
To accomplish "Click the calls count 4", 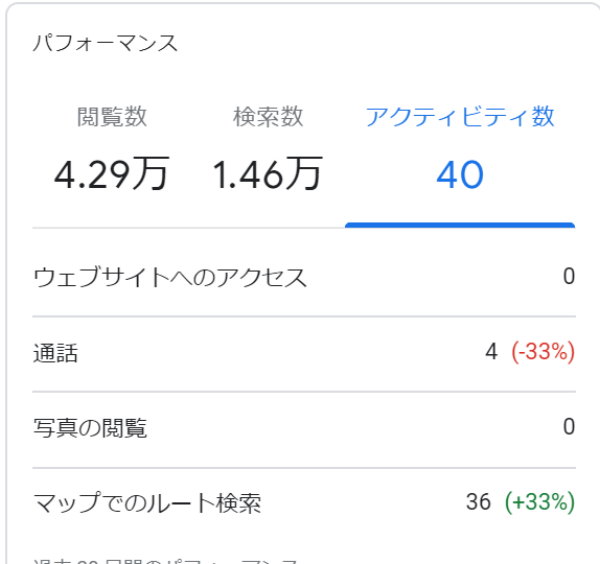I will 491,353.
